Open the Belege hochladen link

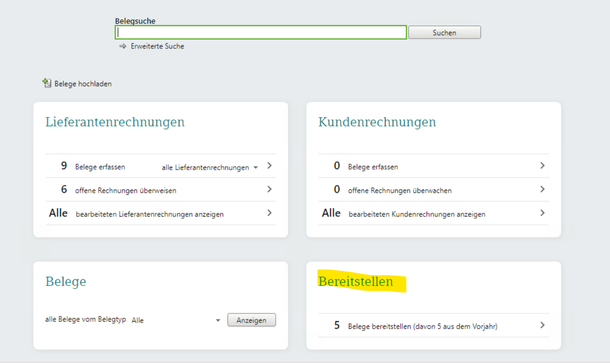(x=83, y=84)
